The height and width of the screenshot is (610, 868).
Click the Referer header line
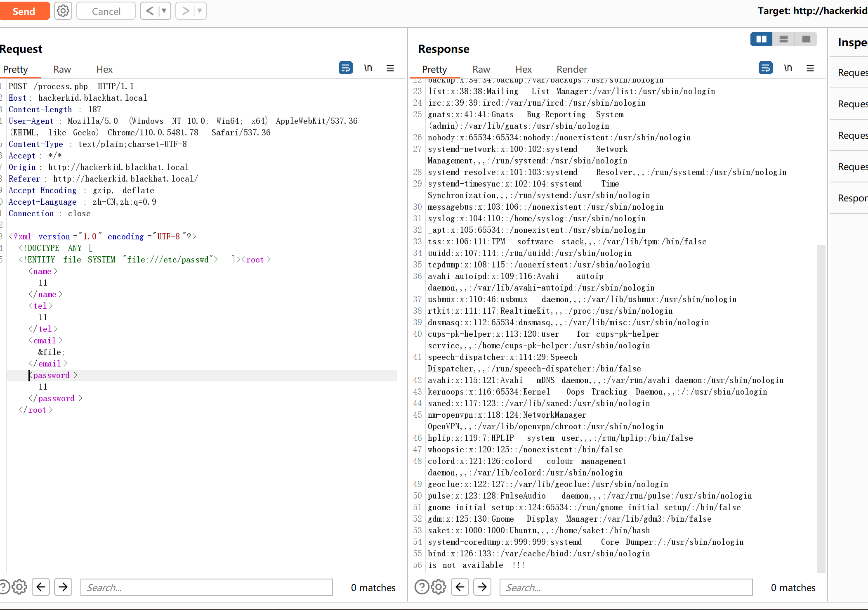click(103, 179)
